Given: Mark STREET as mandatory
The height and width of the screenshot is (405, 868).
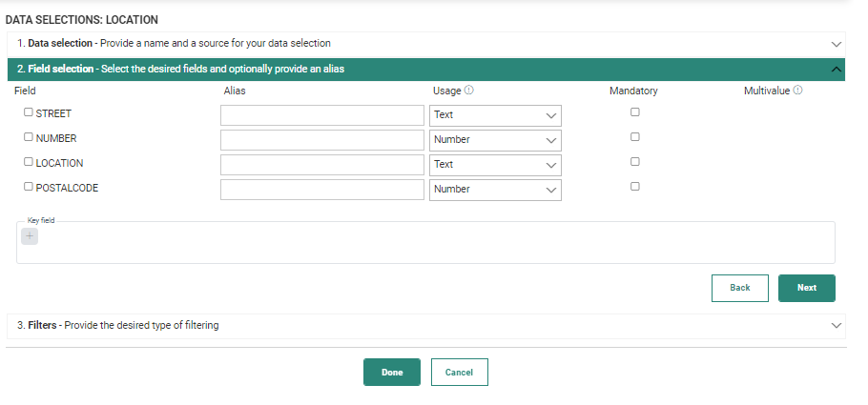Looking at the screenshot, I should [635, 112].
